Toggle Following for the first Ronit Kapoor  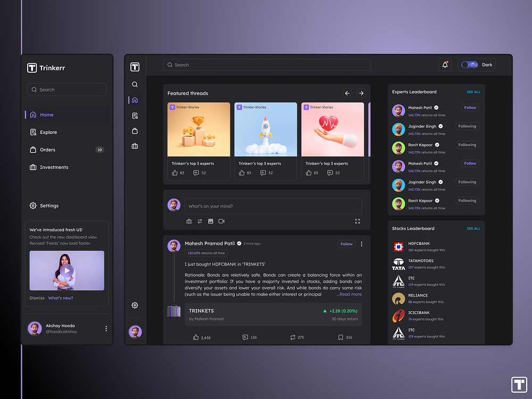click(x=467, y=145)
